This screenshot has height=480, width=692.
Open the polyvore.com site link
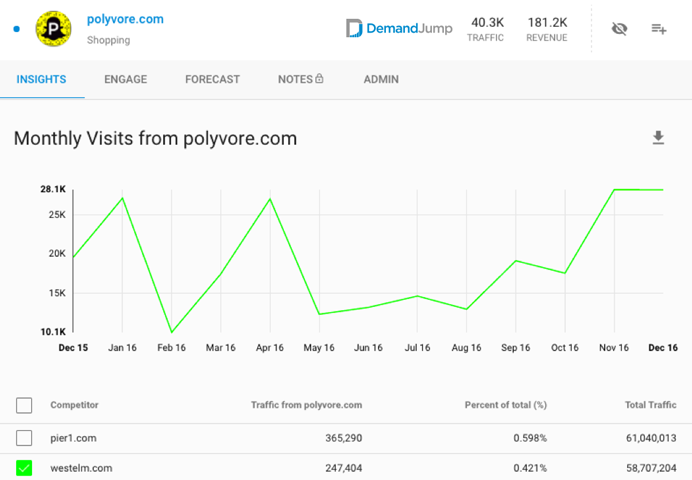coord(125,19)
